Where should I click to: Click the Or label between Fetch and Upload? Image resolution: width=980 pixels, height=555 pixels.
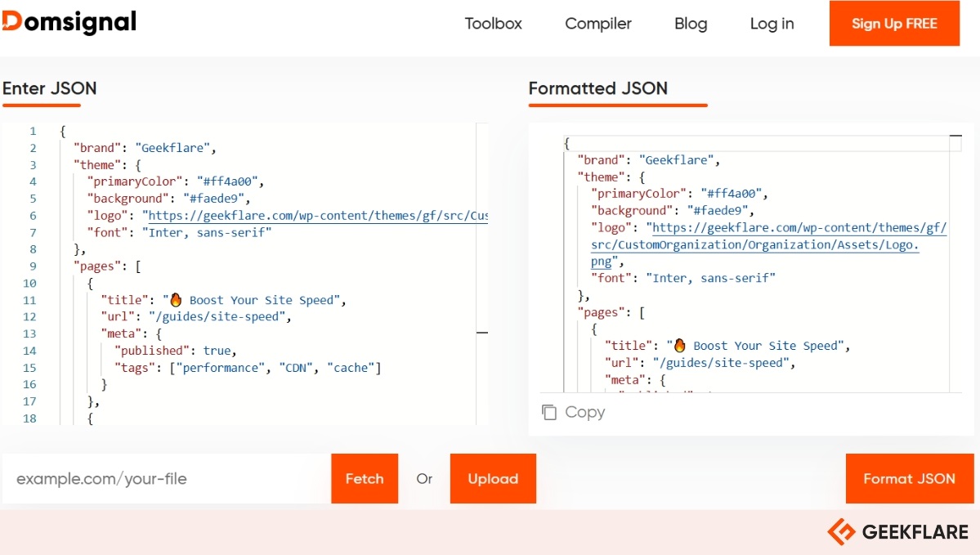point(424,479)
